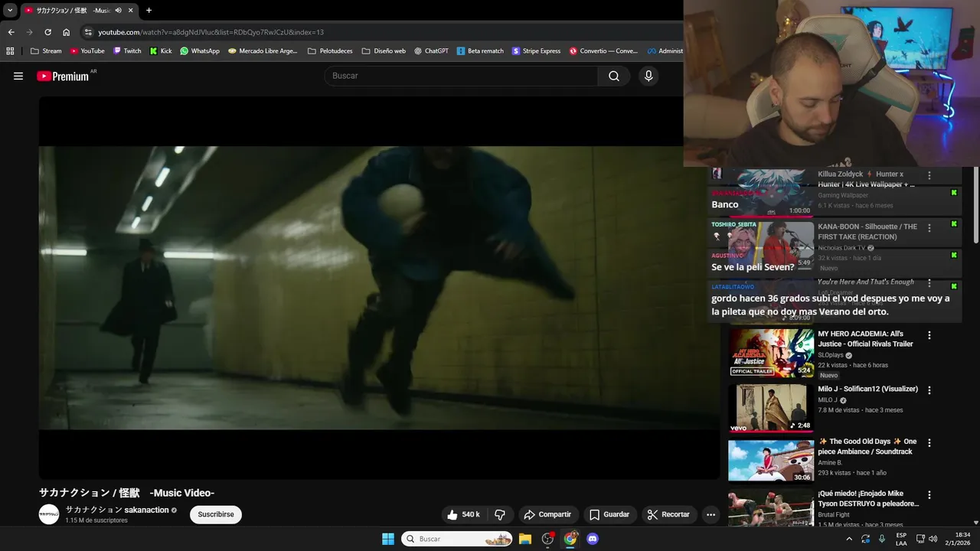Image resolution: width=980 pixels, height=551 pixels.
Task: Open Windows Start menu
Action: 388,539
